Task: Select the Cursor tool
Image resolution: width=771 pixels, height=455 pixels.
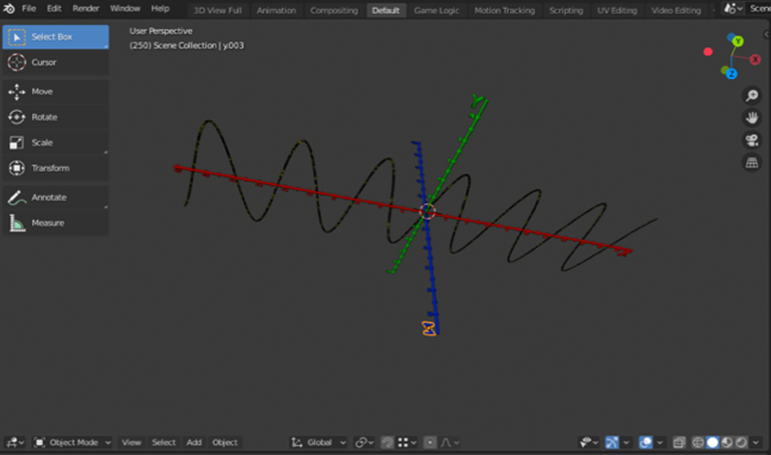Action: tap(55, 62)
